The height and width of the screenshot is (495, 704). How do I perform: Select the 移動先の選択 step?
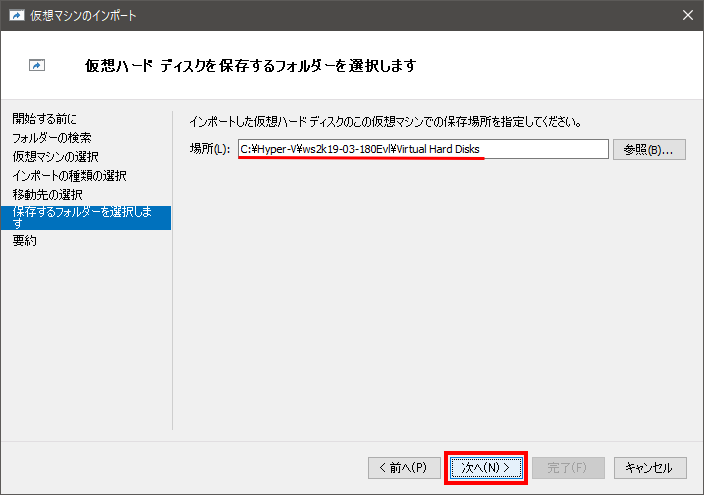tap(47, 195)
